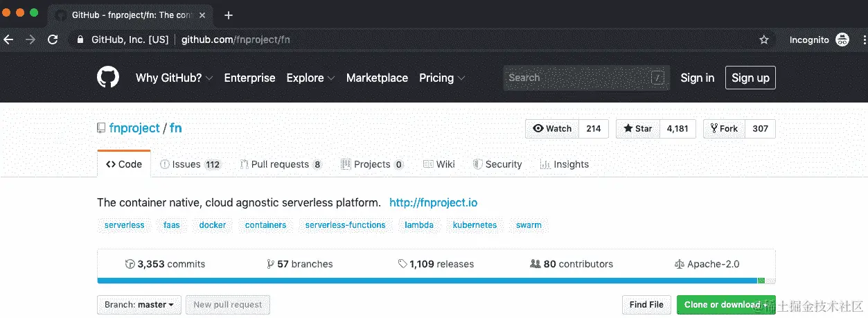Click the Clone or download button
Screen dimensions: 868x318
(x=725, y=304)
